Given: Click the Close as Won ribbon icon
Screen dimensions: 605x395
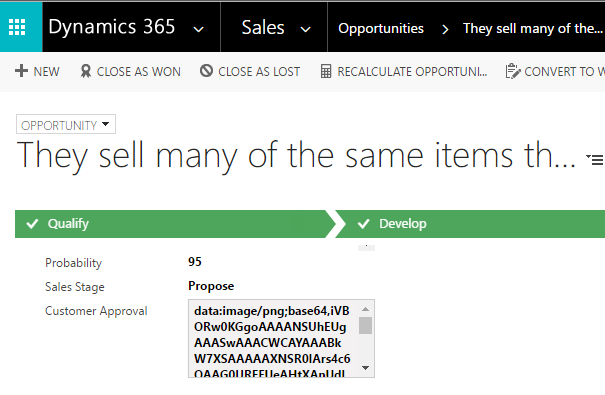Looking at the screenshot, I should point(86,71).
